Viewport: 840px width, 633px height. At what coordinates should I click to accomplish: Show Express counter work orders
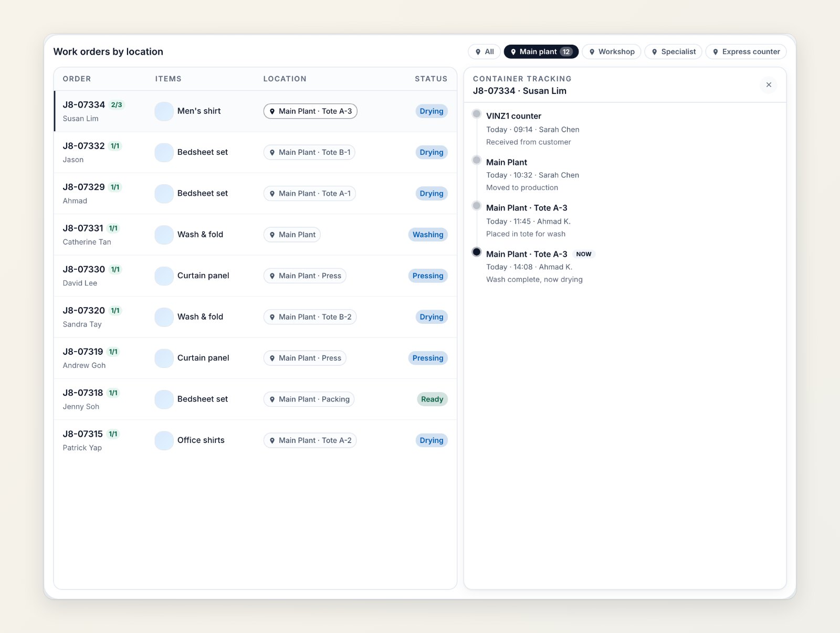746,51
